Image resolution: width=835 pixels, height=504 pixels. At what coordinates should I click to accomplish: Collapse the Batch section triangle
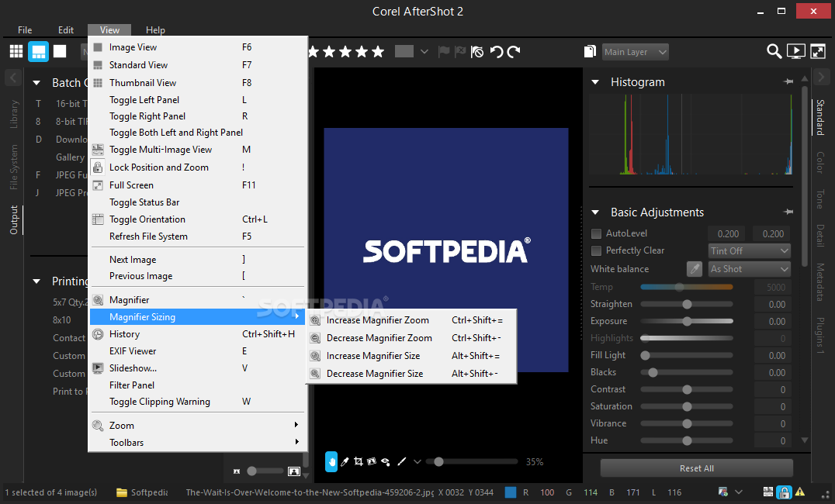point(36,82)
